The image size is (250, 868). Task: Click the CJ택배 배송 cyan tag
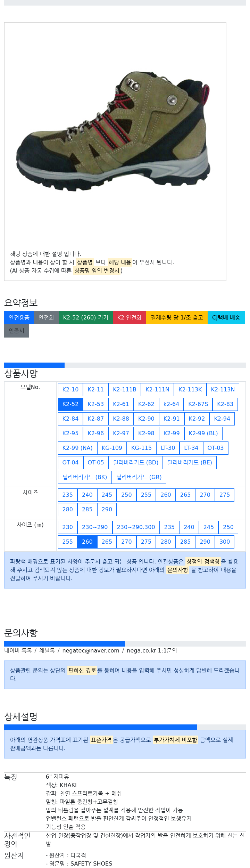(x=226, y=318)
